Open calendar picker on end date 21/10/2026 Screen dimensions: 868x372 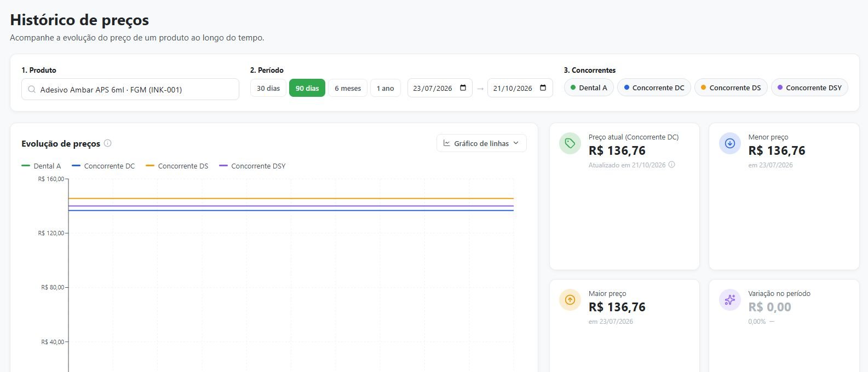tap(543, 88)
